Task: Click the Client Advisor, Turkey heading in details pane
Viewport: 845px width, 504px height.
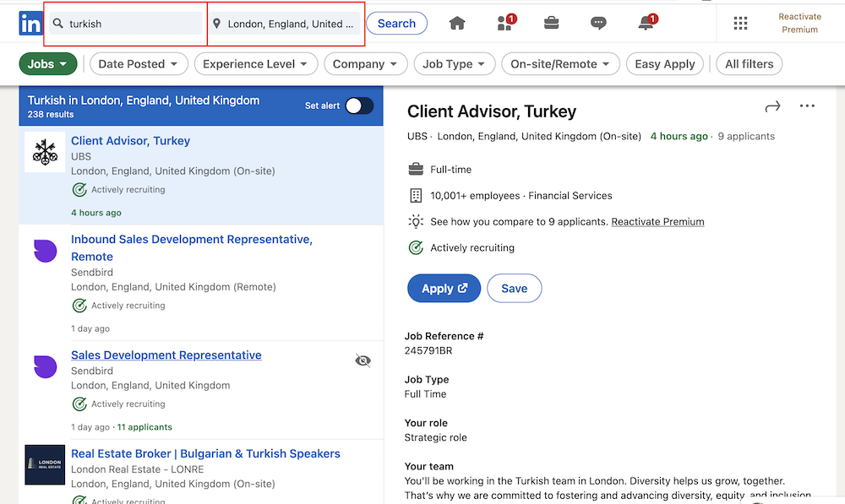Action: 492,111
